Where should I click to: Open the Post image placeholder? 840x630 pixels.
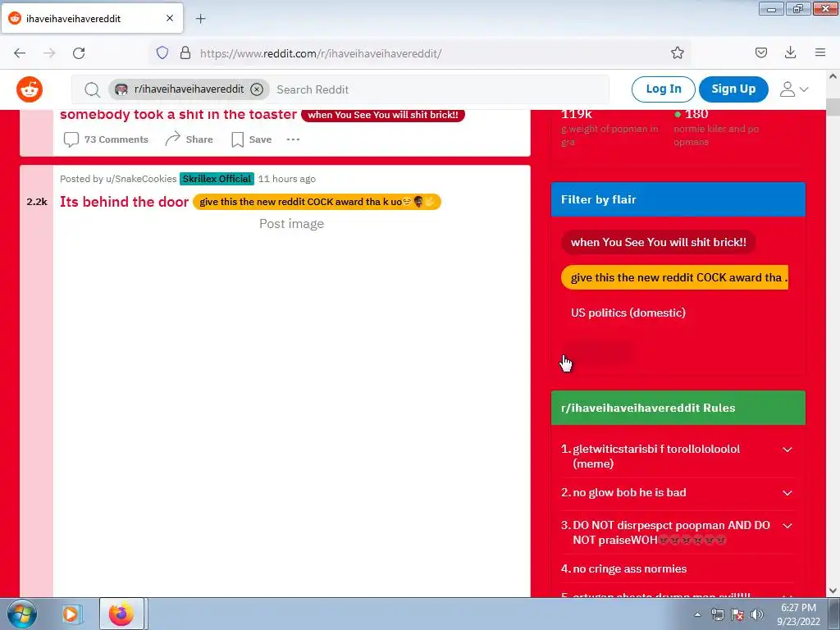click(291, 224)
